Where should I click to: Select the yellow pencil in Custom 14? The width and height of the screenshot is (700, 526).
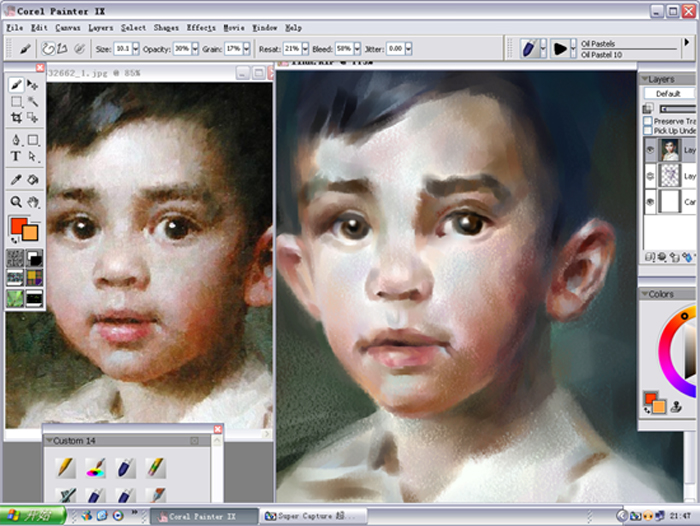[65, 468]
